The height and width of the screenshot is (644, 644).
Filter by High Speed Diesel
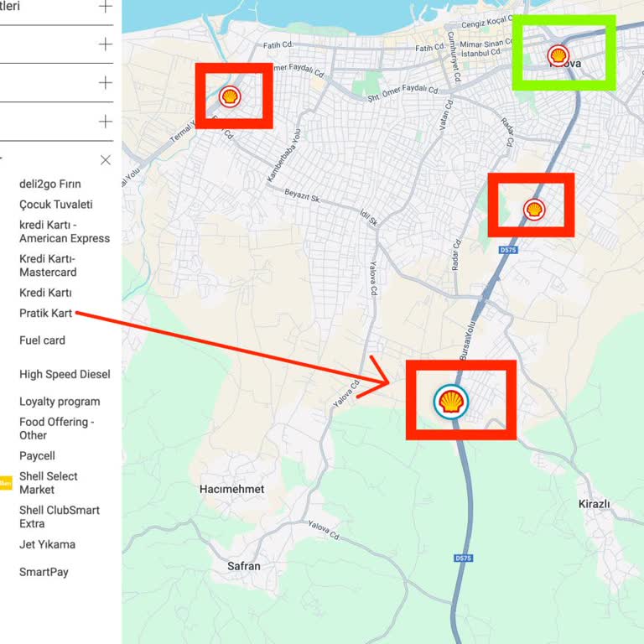tap(65, 375)
